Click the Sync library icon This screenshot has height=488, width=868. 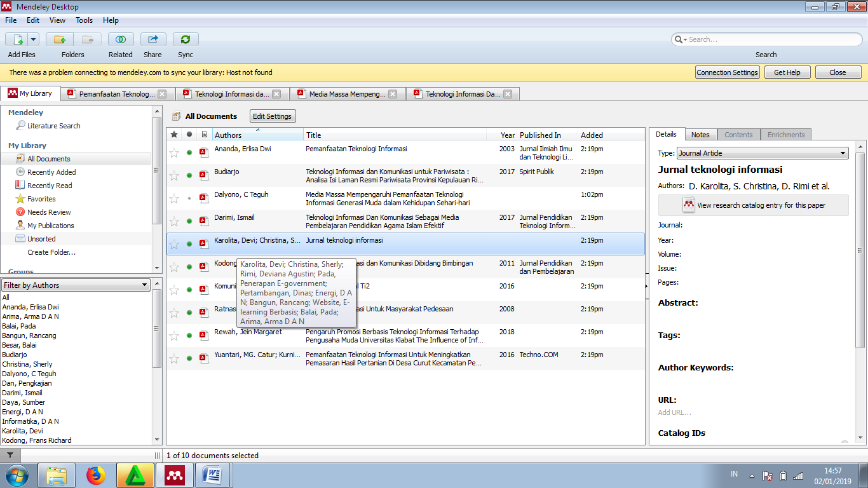pyautogui.click(x=186, y=39)
